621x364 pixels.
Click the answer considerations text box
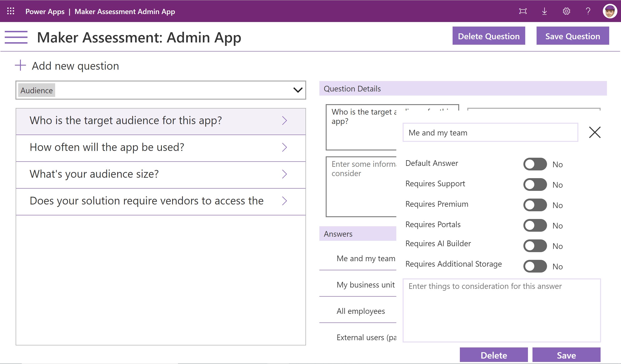(501, 310)
